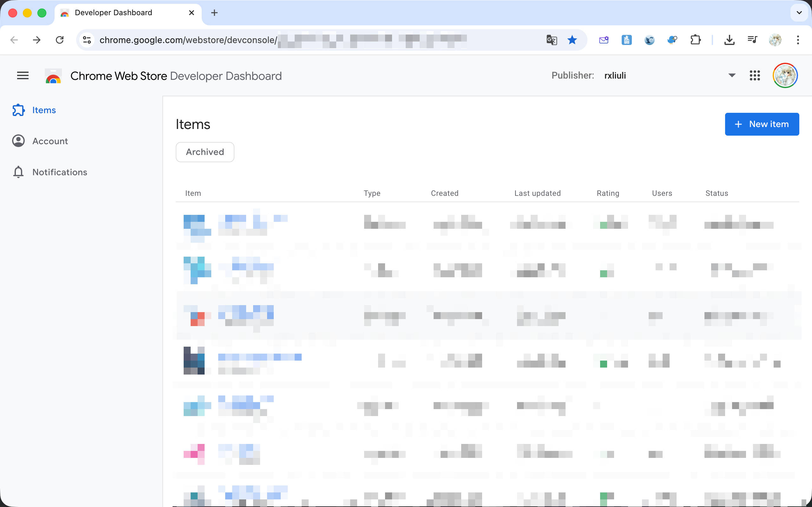Select Items in sidebar
The width and height of the screenshot is (812, 507).
click(44, 110)
